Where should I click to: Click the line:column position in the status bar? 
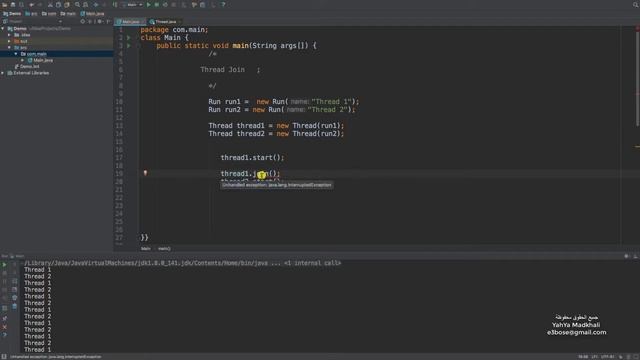pyautogui.click(x=583, y=357)
